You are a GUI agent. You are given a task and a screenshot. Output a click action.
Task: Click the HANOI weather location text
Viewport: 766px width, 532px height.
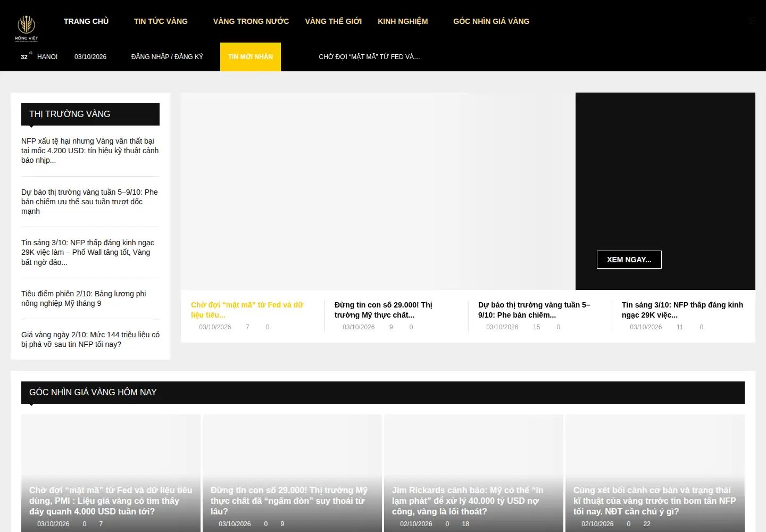[x=47, y=57]
